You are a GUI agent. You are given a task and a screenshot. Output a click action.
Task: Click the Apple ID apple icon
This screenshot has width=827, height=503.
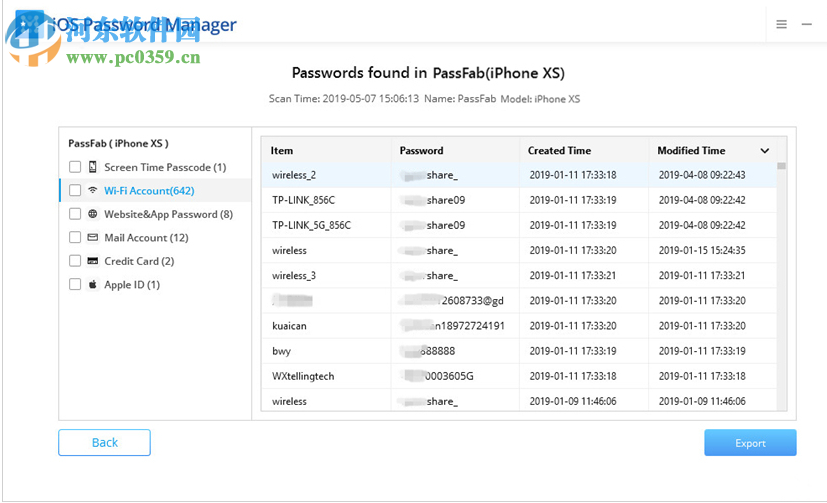point(93,284)
